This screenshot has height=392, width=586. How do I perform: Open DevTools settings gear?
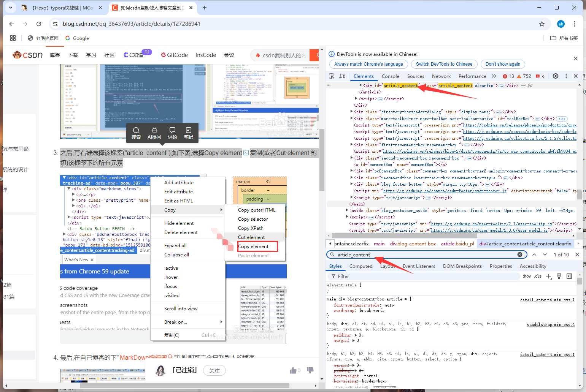point(556,76)
